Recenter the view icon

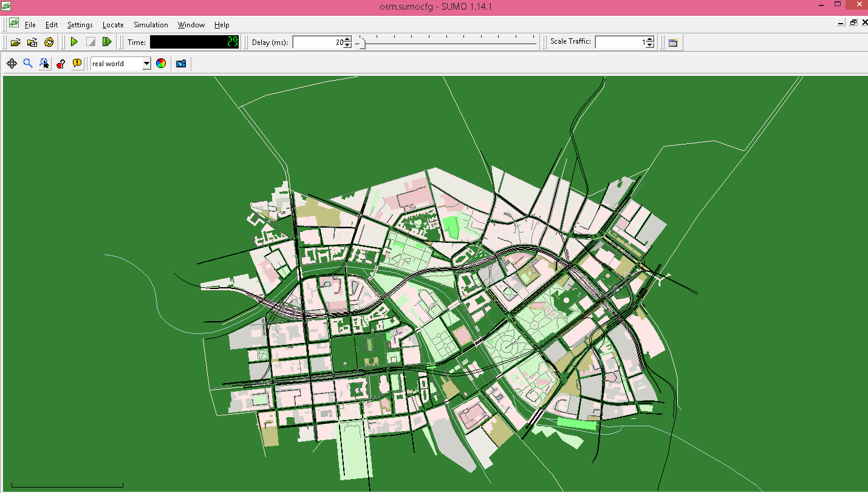(x=12, y=63)
